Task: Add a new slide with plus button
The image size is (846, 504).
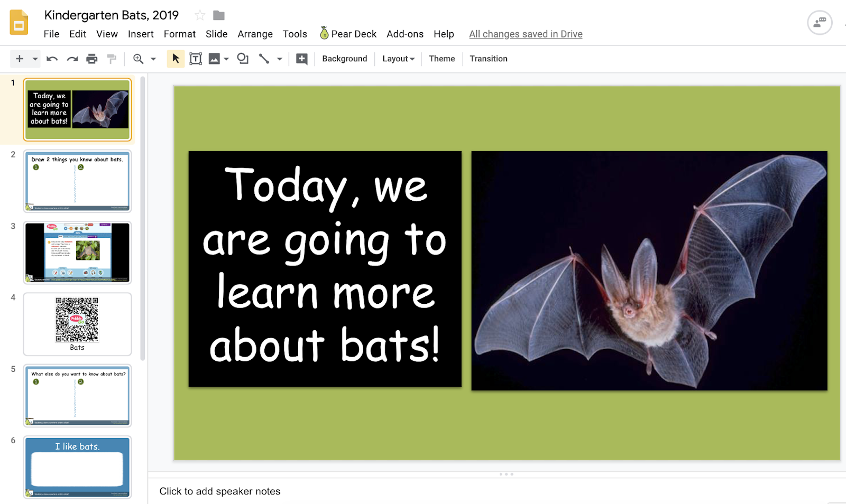Action: (20, 59)
